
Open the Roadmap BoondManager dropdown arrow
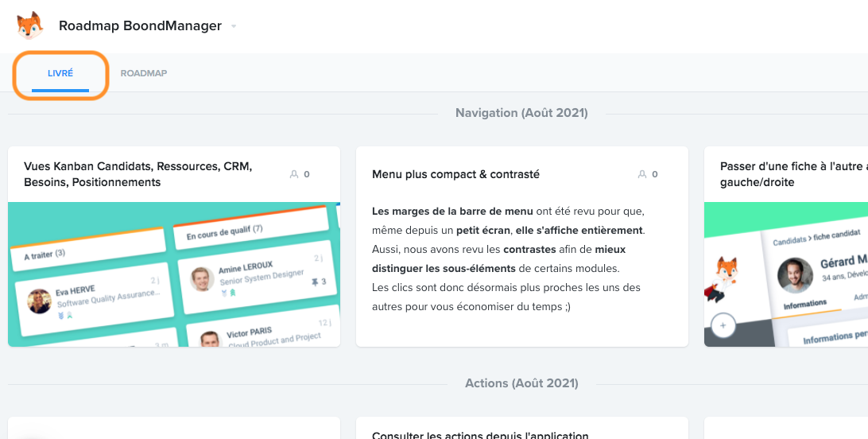(234, 26)
